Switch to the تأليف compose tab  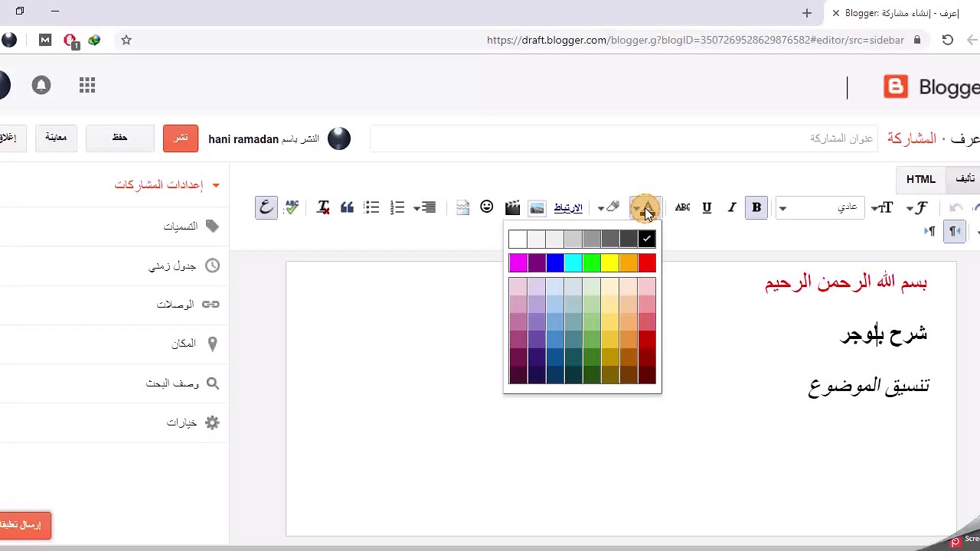pyautogui.click(x=963, y=179)
